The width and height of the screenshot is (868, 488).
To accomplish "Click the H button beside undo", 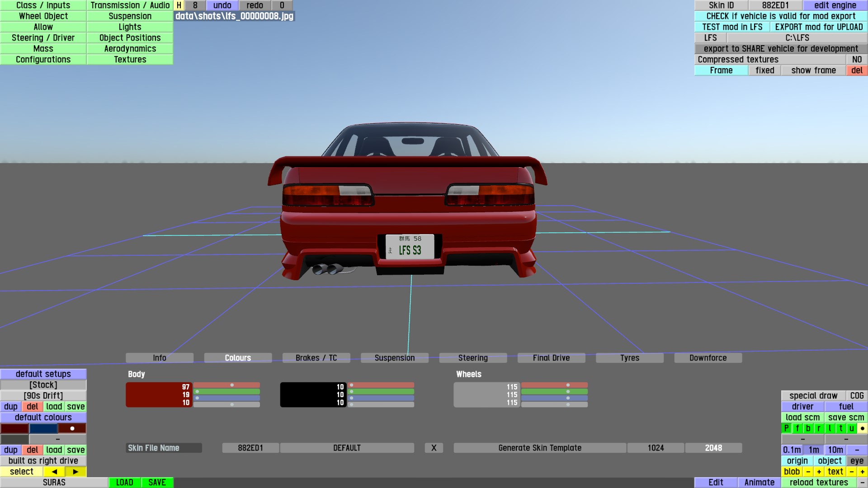I will [x=179, y=5].
